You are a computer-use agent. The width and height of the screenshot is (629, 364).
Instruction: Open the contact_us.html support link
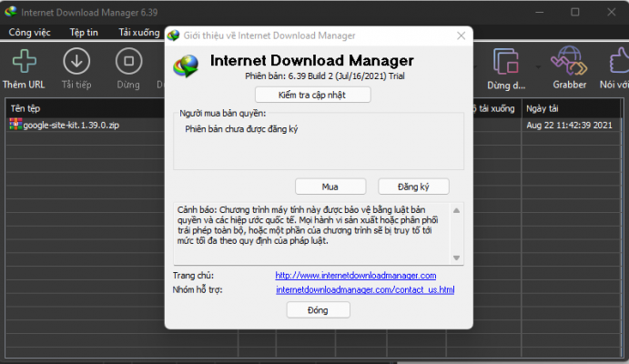[365, 290]
